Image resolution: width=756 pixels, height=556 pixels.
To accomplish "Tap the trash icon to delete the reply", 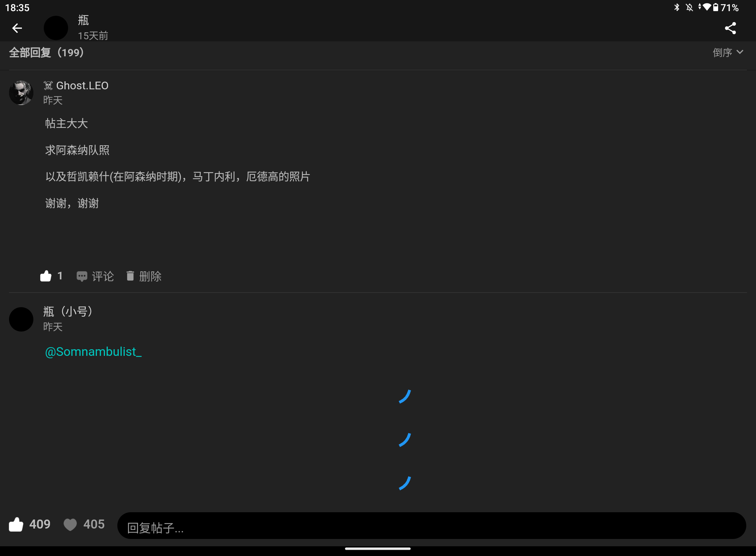I will click(130, 276).
